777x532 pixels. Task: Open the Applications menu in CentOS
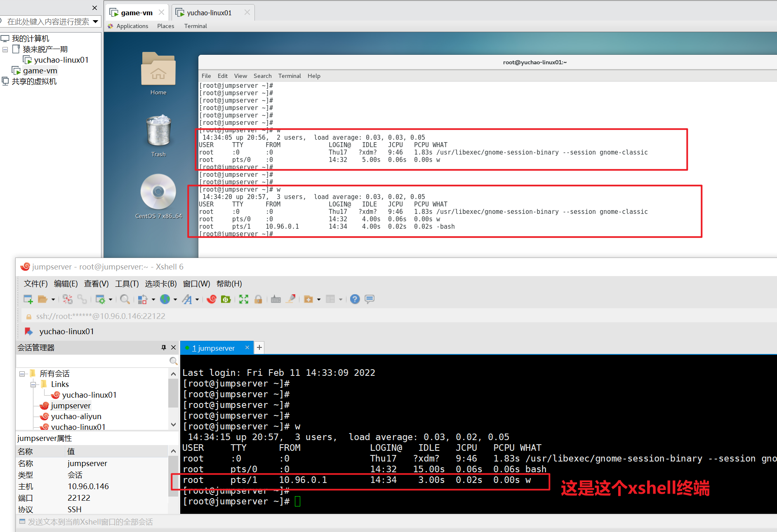[x=132, y=26]
